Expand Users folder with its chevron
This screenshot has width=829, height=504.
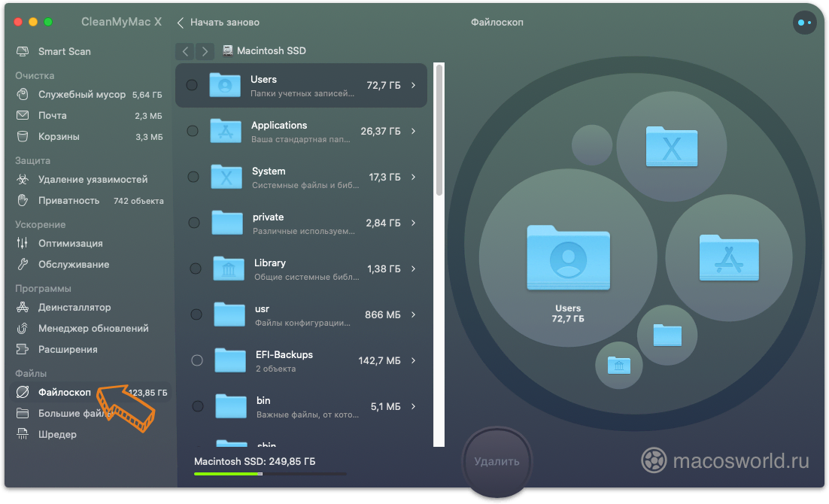tap(414, 85)
